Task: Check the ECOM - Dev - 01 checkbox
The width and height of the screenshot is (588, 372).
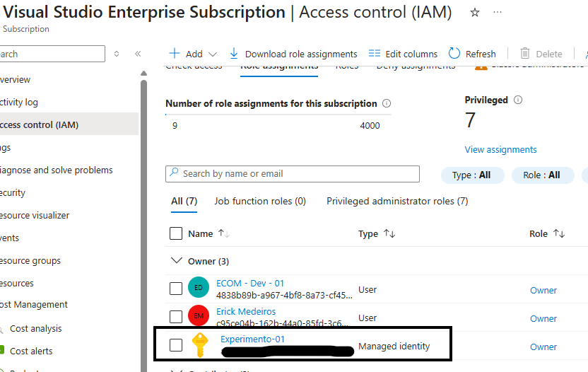Action: click(177, 289)
